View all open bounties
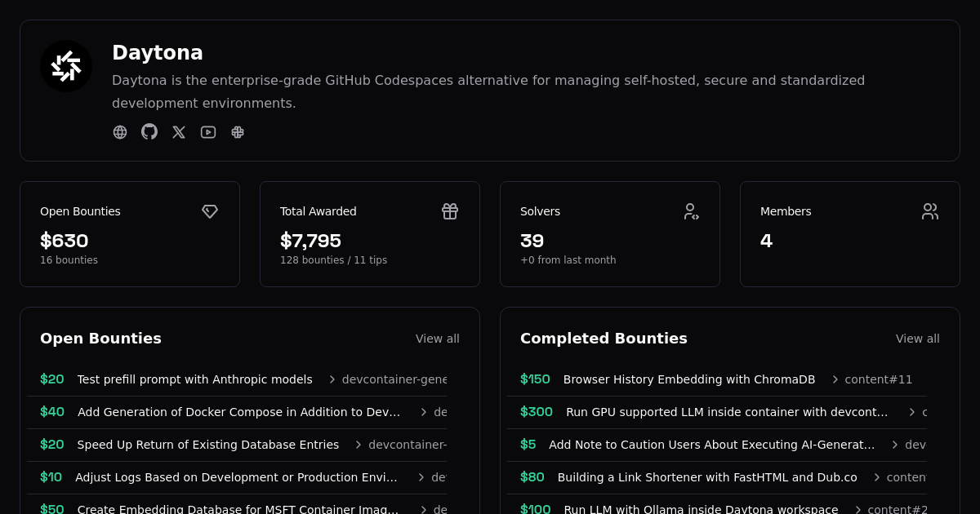Image resolution: width=980 pixels, height=514 pixels. 437,339
